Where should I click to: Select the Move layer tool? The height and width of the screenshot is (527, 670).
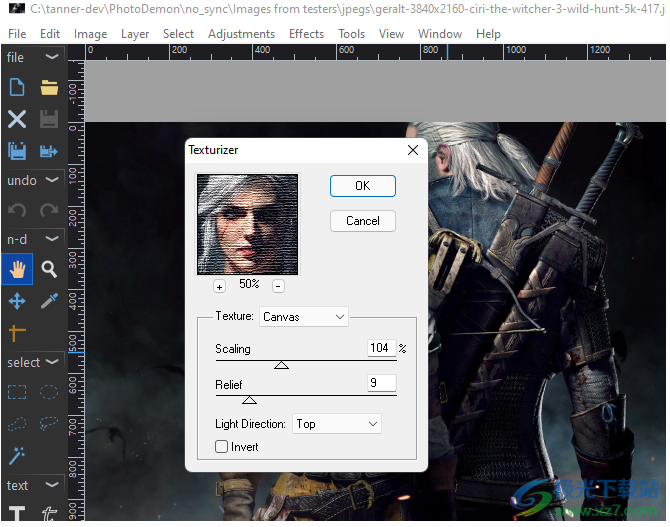tap(17, 301)
